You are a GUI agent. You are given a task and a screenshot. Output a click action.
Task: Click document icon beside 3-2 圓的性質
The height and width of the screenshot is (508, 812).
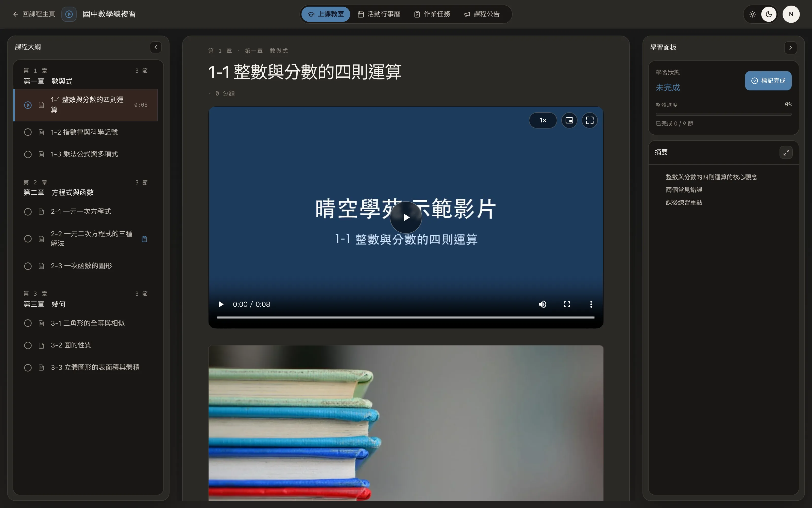coord(41,345)
